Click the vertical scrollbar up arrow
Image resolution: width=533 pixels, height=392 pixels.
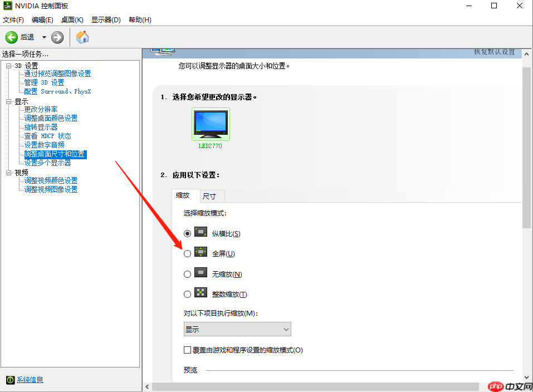(526, 54)
